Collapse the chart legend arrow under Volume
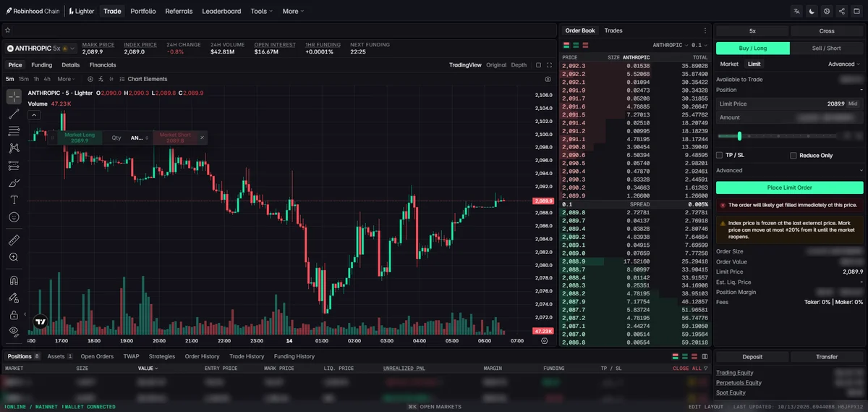Image resolution: width=868 pixels, height=412 pixels. [34, 114]
